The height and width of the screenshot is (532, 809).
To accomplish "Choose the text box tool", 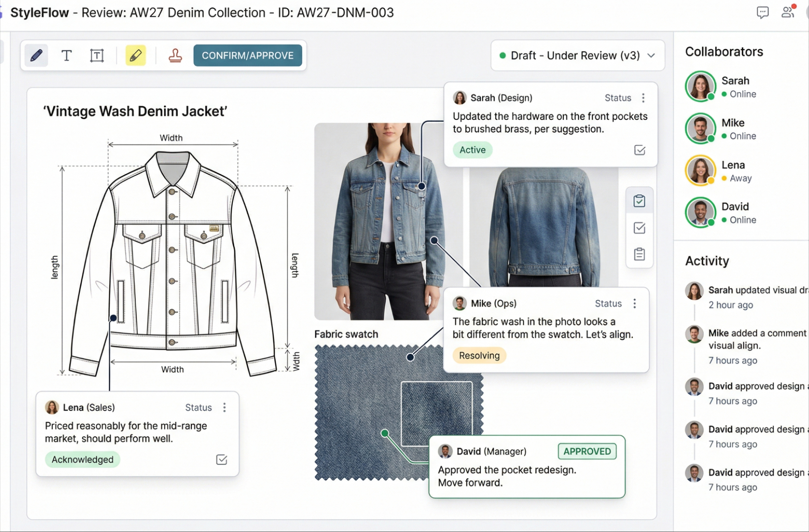I will (97, 56).
